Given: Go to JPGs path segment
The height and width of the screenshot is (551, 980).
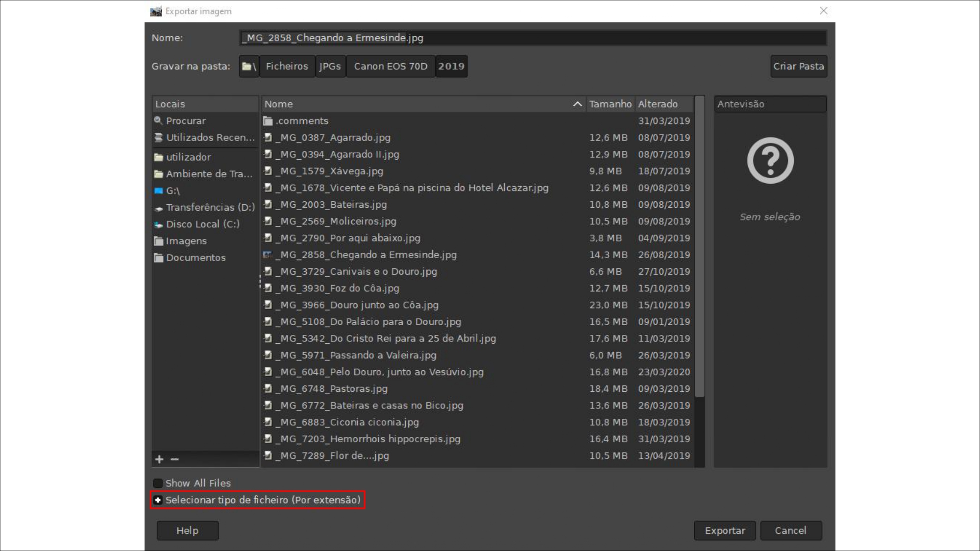Looking at the screenshot, I should (330, 66).
